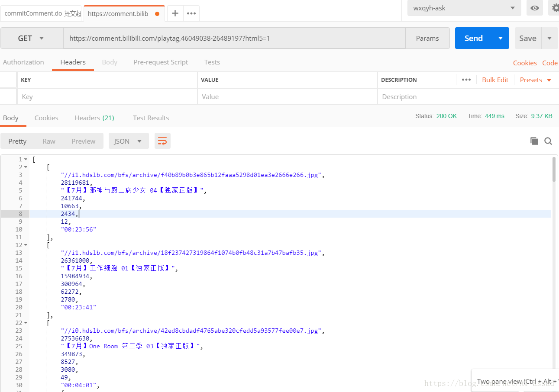This screenshot has width=559, height=392.
Task: Open manage environments gear icon
Action: pyautogui.click(x=555, y=8)
